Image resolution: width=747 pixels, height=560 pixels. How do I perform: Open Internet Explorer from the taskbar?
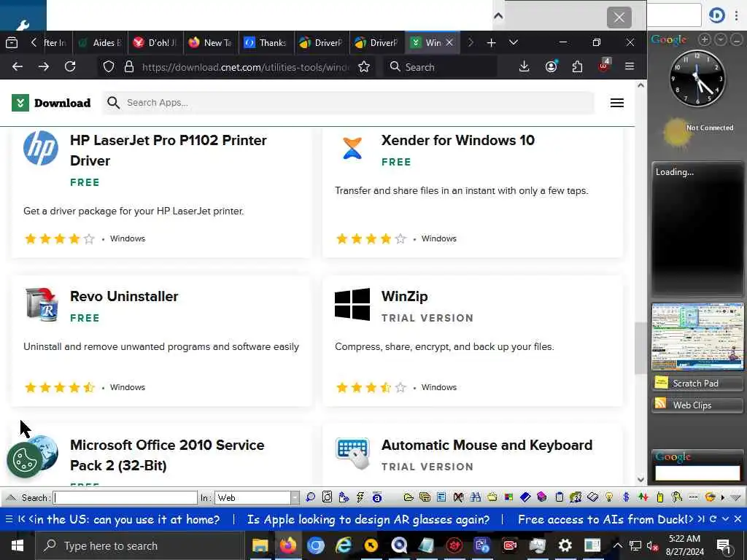click(x=344, y=545)
